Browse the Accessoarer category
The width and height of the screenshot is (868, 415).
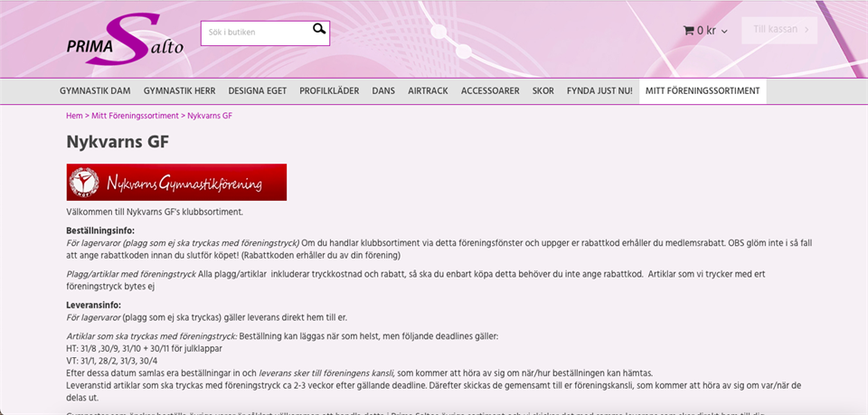coord(490,91)
